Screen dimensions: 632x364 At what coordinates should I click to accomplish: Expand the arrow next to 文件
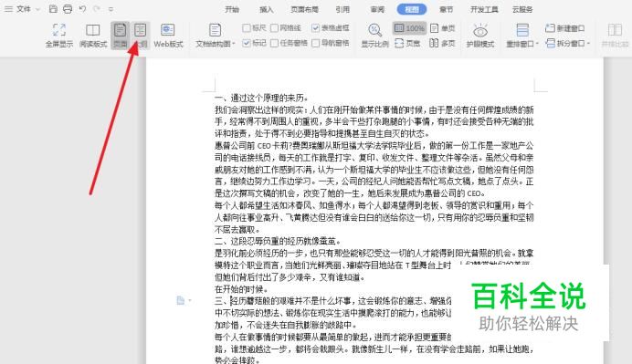(x=37, y=9)
